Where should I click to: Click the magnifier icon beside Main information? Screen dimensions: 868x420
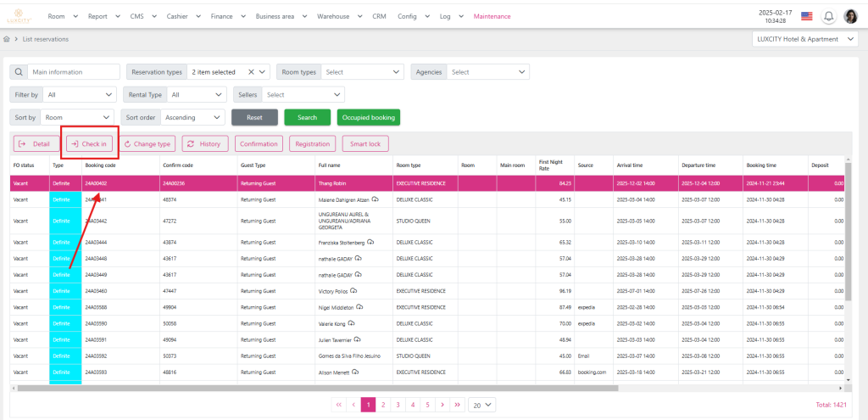[18, 72]
